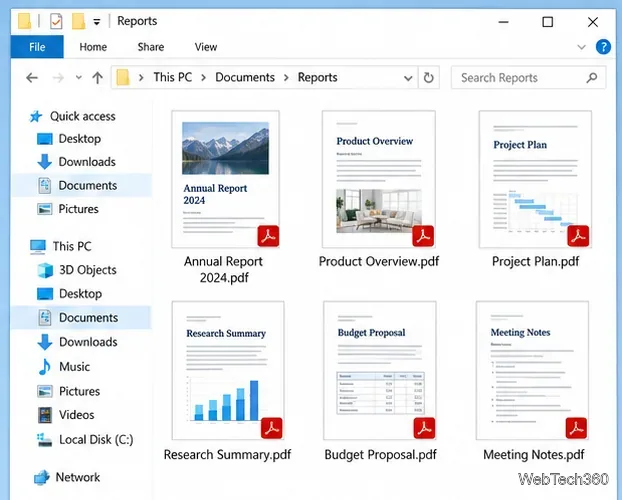Click the Back navigation arrow
The image size is (622, 500).
pyautogui.click(x=32, y=78)
